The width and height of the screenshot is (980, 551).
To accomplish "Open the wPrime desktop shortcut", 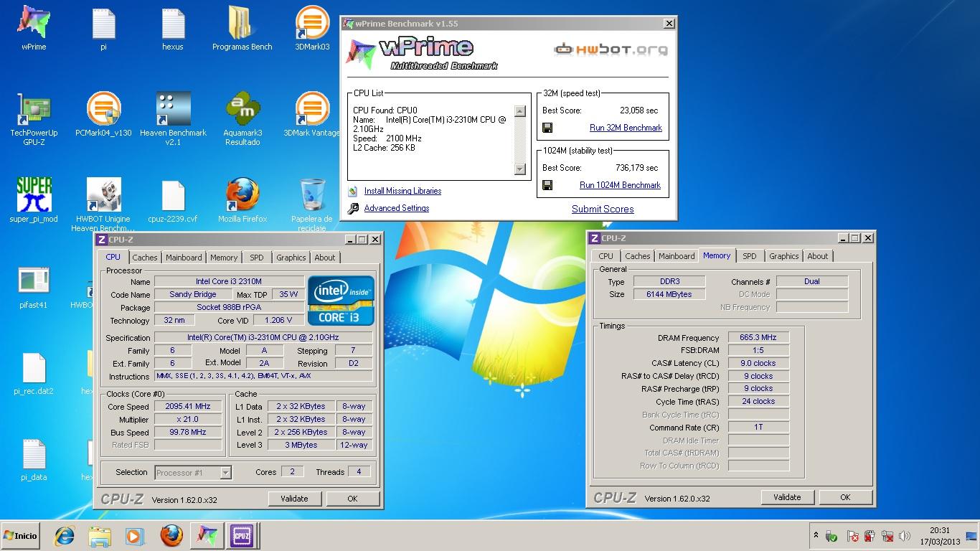I will click(34, 29).
